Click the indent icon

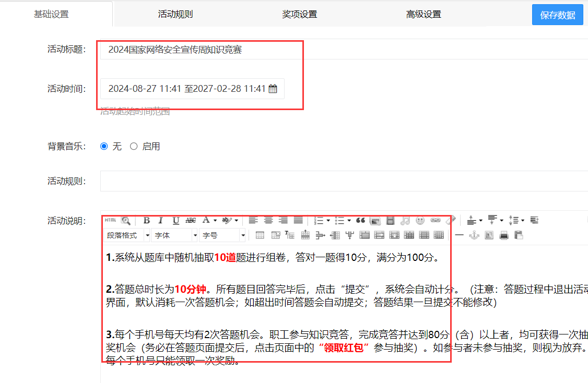534,220
